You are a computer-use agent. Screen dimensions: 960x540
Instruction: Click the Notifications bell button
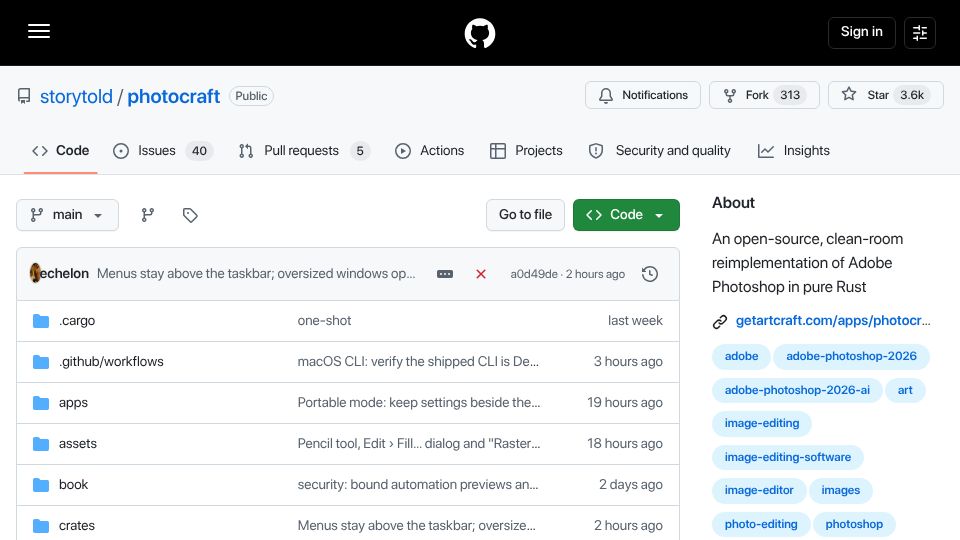643,95
